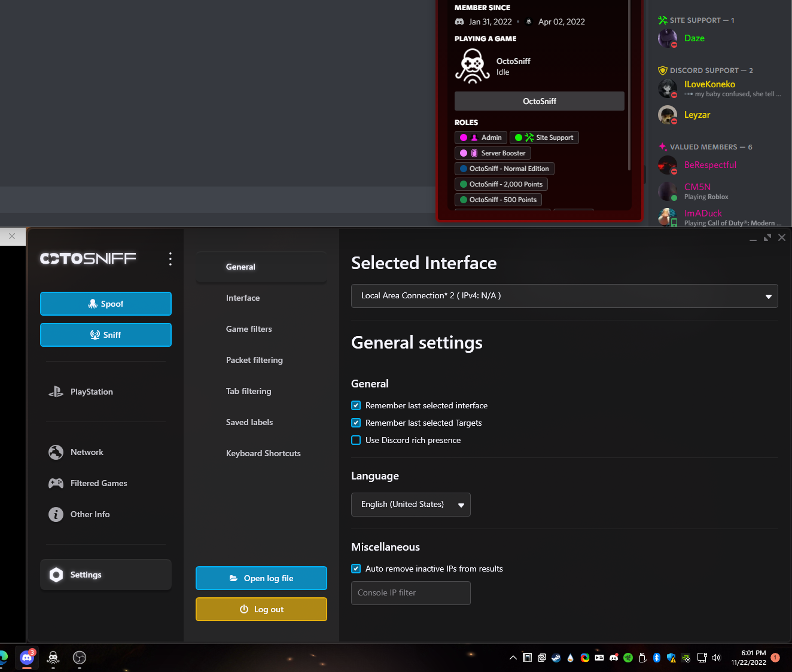Click Daze's avatar in Discord member list
The height and width of the screenshot is (672, 792).
[x=668, y=38]
